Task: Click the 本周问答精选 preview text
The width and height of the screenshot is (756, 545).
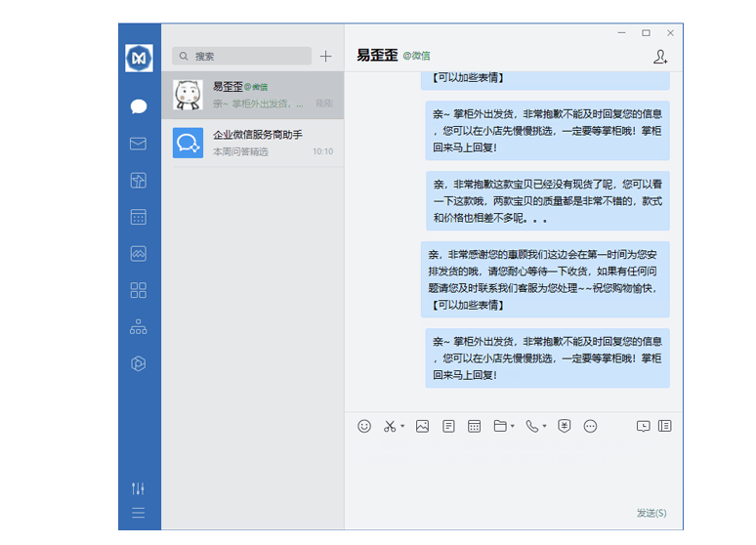Action: (x=240, y=152)
